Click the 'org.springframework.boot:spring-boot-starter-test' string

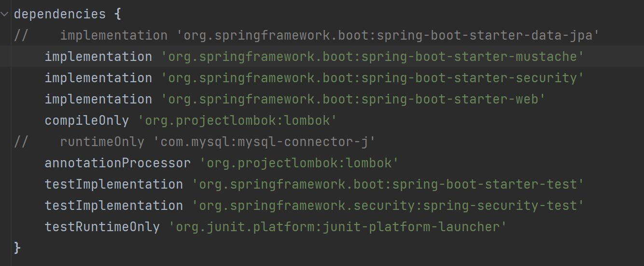(388, 184)
